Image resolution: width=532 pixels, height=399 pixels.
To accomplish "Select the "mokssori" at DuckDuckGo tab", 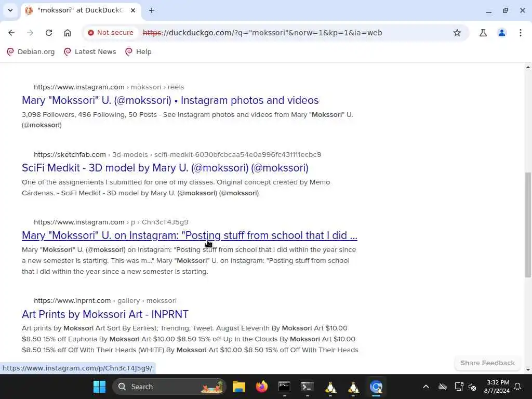I will [x=81, y=10].
